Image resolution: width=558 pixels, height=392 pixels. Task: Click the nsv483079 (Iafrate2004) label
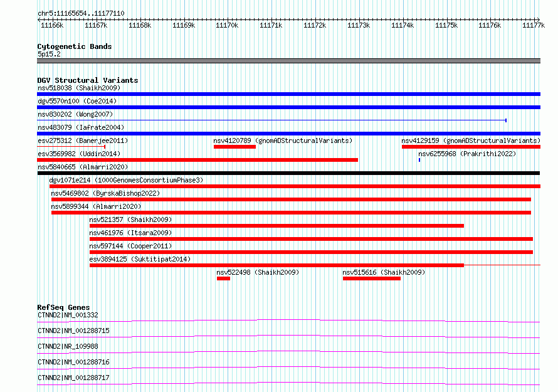(x=81, y=127)
